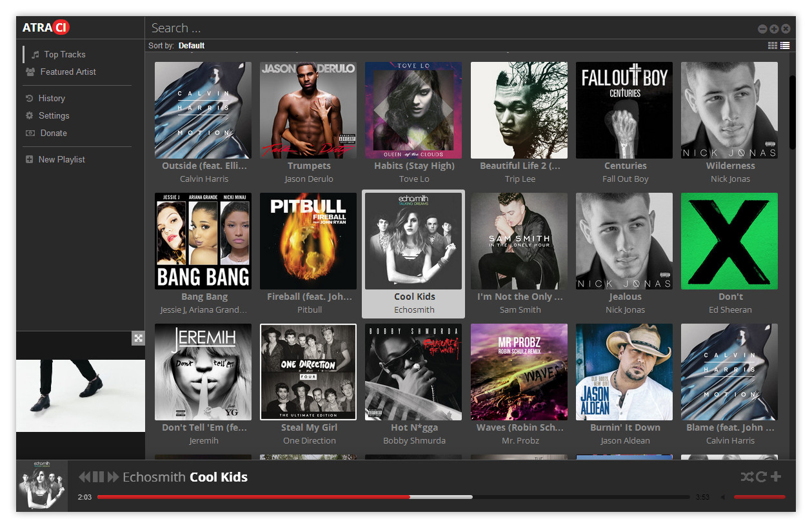Click the 'Steal My Girl' song title
812x528 pixels.
(x=309, y=427)
